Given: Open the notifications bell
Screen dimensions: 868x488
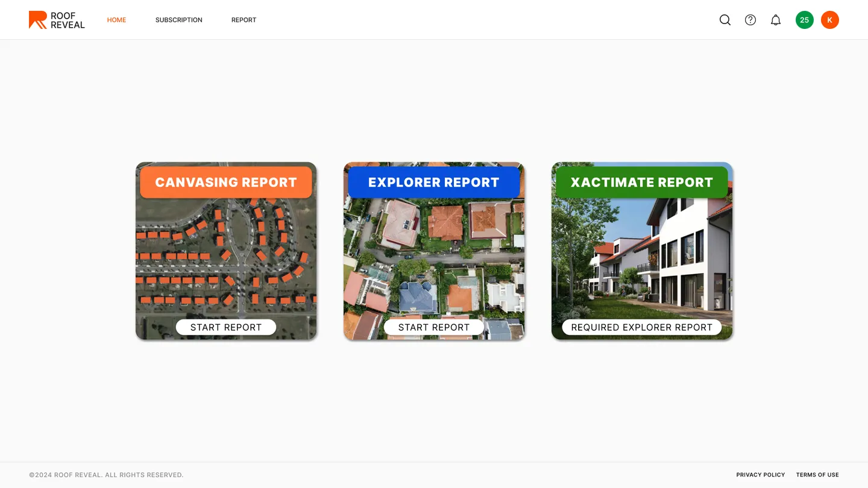Looking at the screenshot, I should 776,20.
